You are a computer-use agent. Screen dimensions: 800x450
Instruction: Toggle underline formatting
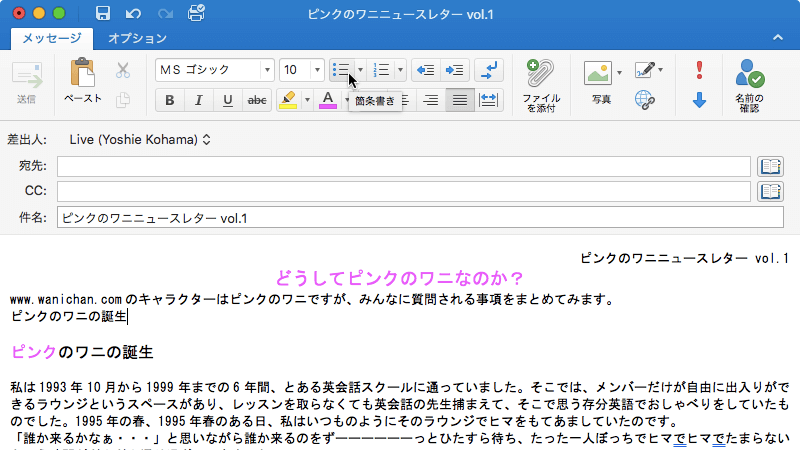click(x=228, y=100)
